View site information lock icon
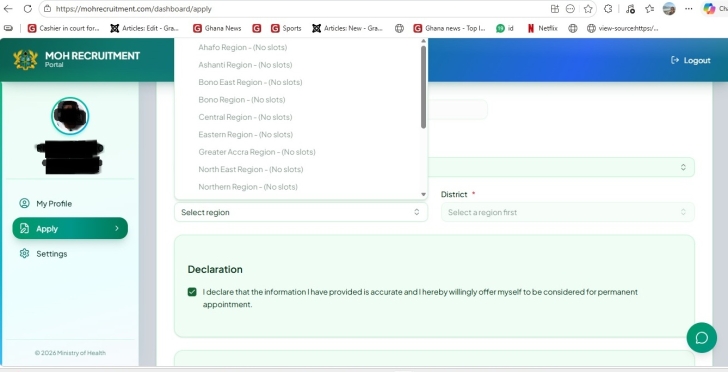This screenshot has height=372, width=728. point(47,8)
